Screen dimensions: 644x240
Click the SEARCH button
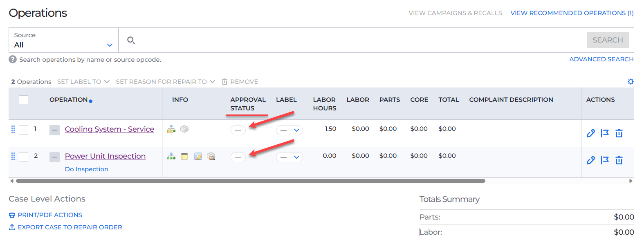608,40
